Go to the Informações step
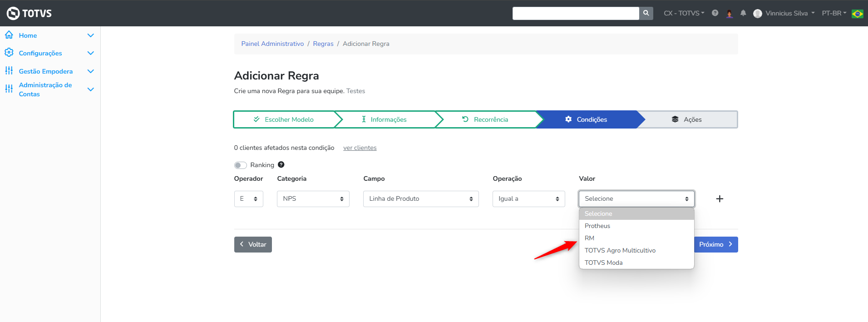The height and width of the screenshot is (322, 868). pyautogui.click(x=385, y=119)
